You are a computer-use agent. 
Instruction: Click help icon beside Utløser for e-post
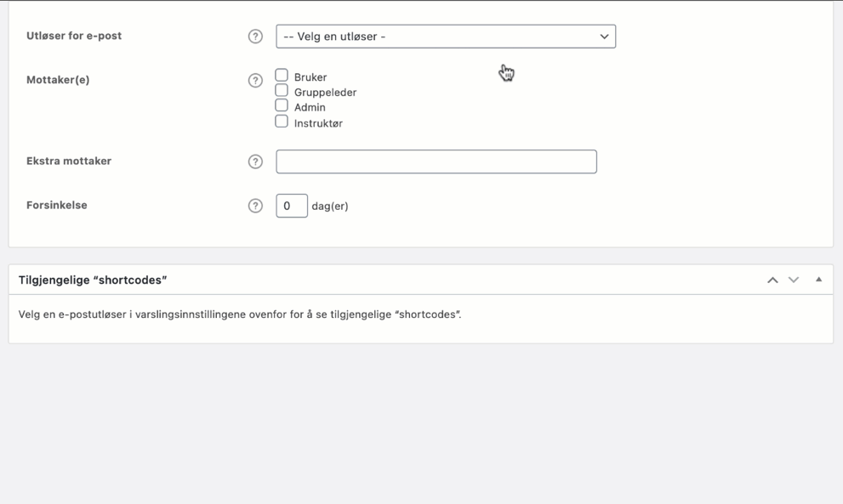(x=255, y=37)
